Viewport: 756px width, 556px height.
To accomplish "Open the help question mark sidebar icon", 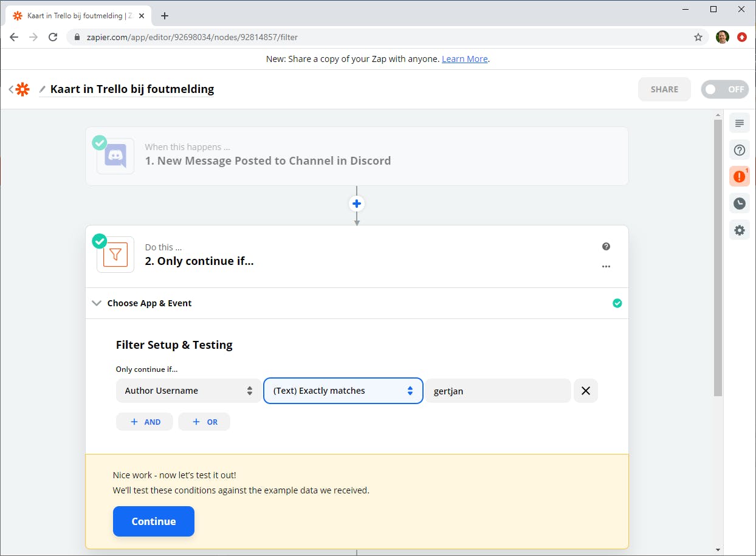I will point(739,150).
